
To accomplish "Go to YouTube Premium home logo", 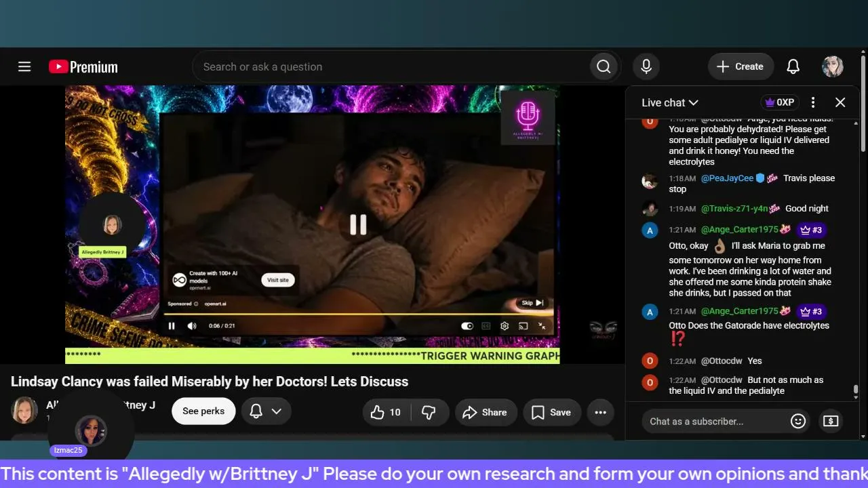I will point(83,66).
